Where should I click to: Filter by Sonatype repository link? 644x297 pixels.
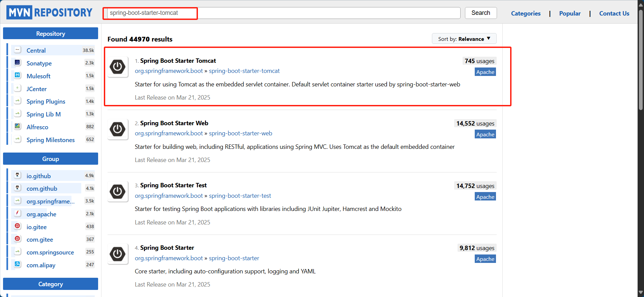pos(39,63)
